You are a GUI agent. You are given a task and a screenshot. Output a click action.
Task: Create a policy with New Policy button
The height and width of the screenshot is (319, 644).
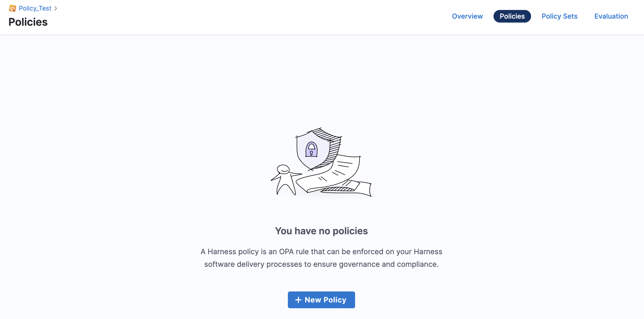point(321,300)
